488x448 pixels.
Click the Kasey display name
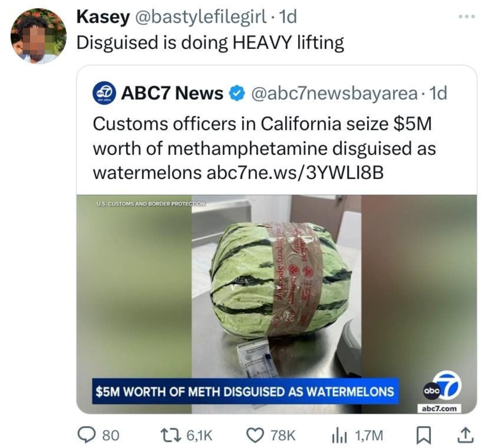103,17
